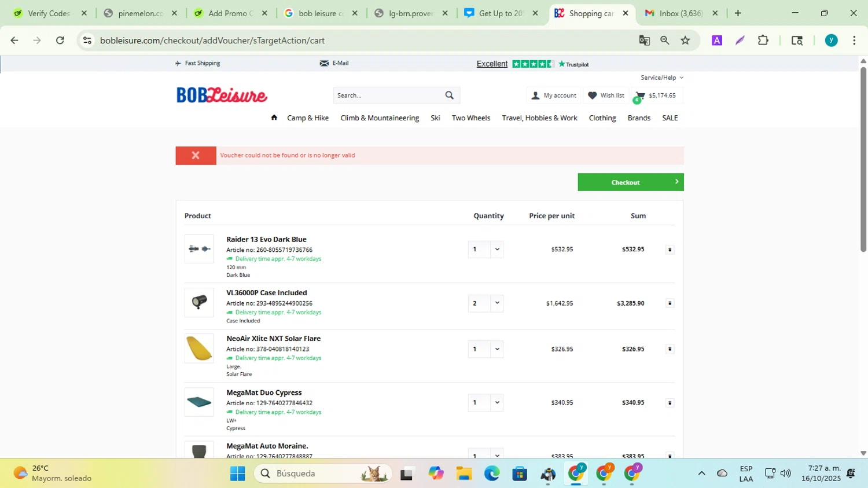Open the Two Wheels menu
Screen dimensions: 868x488
[471, 118]
